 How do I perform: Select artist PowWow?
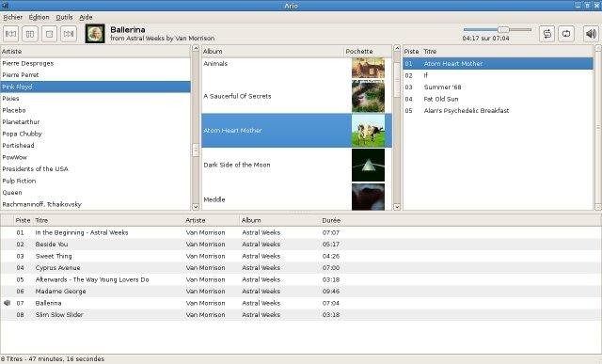pos(95,157)
